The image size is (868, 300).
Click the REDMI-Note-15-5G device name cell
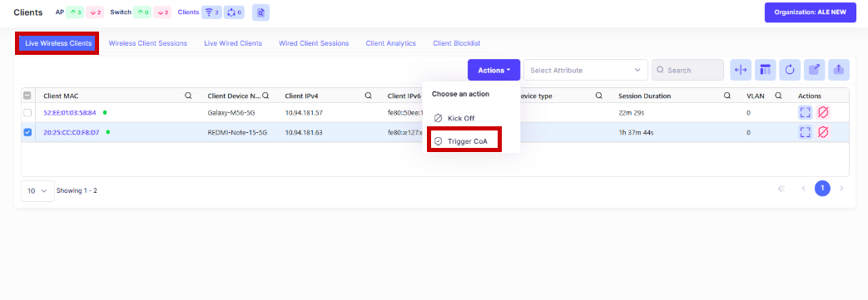tap(237, 132)
